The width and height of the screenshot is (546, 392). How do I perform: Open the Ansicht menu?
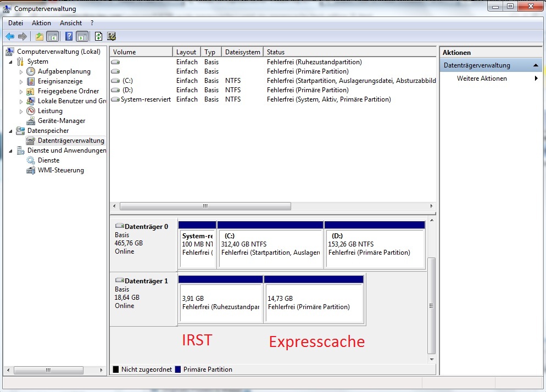coord(71,23)
